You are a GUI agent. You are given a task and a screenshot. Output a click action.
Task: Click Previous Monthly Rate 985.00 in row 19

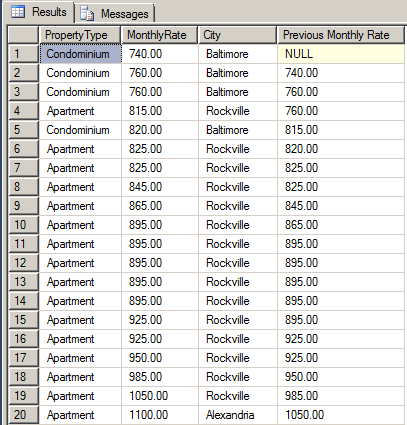pyautogui.click(x=341, y=396)
